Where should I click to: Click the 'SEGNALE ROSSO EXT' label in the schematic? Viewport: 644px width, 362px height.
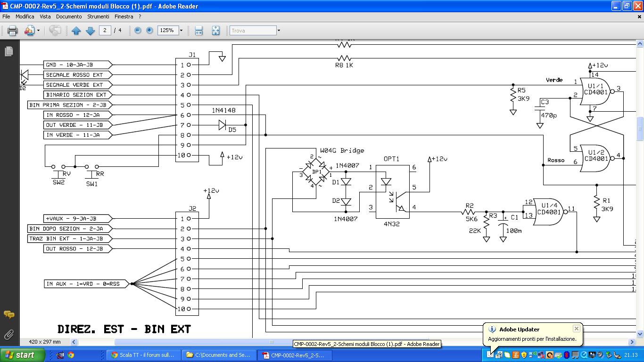[x=74, y=74]
